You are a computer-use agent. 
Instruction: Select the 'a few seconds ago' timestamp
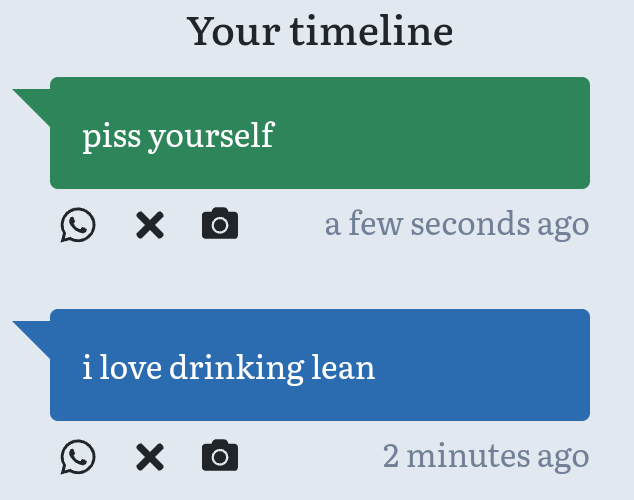[457, 224]
